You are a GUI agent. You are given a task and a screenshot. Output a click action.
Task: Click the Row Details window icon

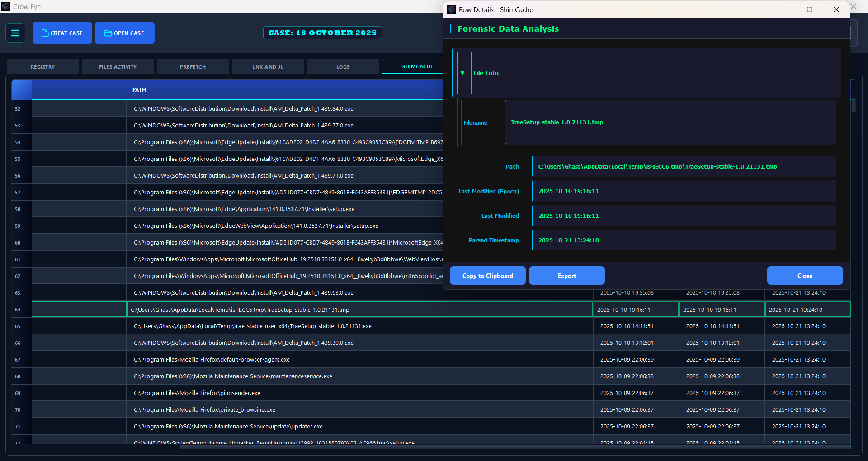tap(452, 9)
